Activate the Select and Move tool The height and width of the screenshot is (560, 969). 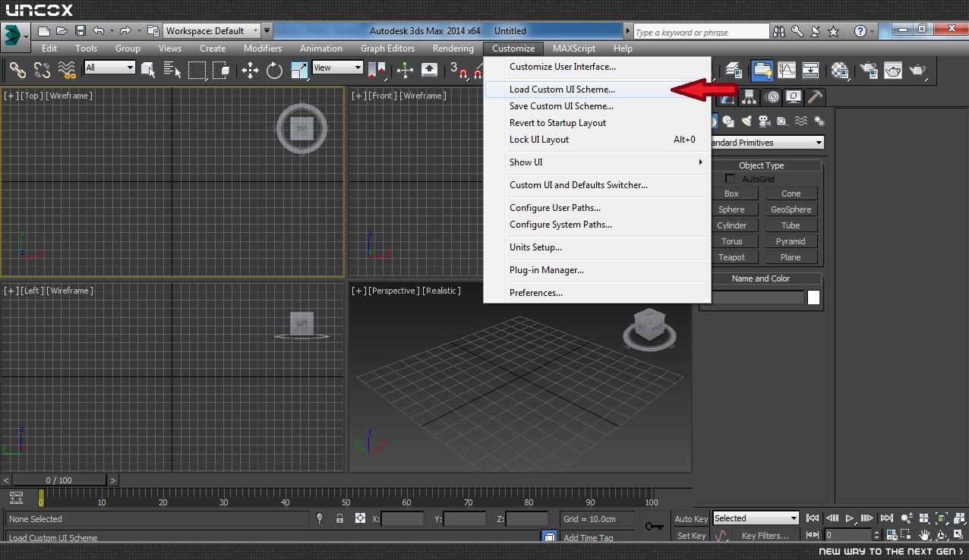pyautogui.click(x=250, y=71)
